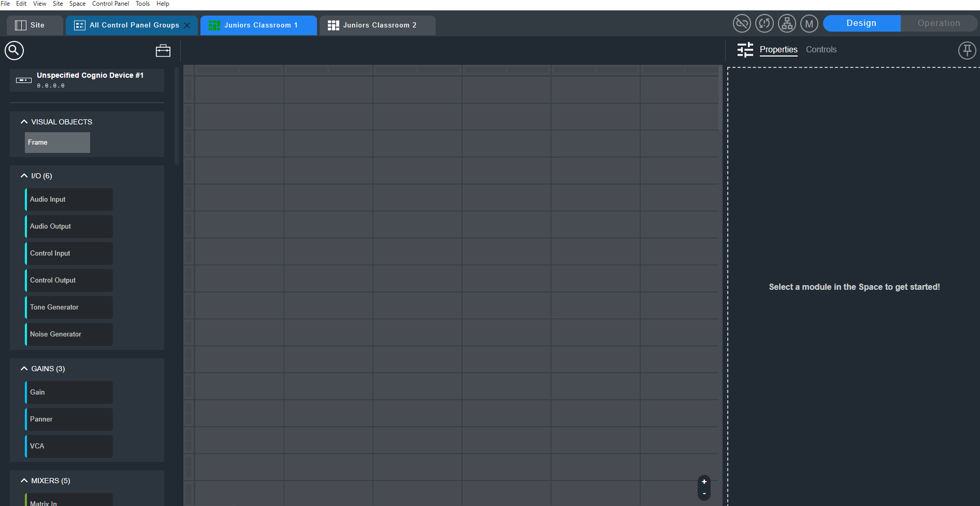Image resolution: width=980 pixels, height=506 pixels.
Task: Zoom out the canvas with minus
Action: 704,494
